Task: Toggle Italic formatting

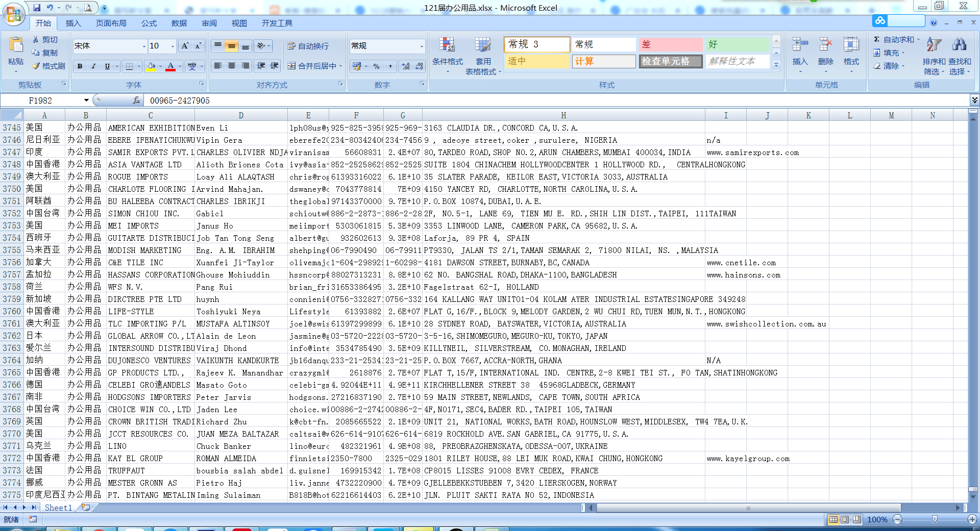Action: [93, 66]
